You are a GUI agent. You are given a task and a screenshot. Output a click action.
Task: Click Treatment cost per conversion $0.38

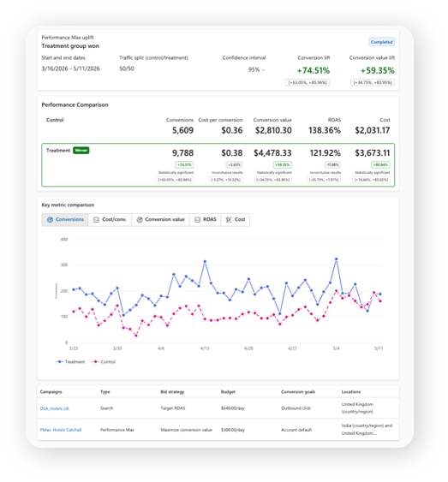pyautogui.click(x=232, y=153)
